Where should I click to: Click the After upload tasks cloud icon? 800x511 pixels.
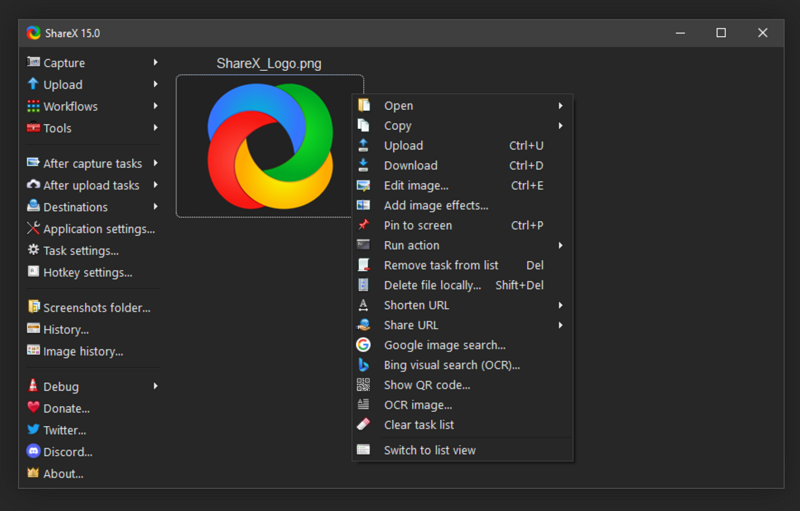pyautogui.click(x=33, y=185)
